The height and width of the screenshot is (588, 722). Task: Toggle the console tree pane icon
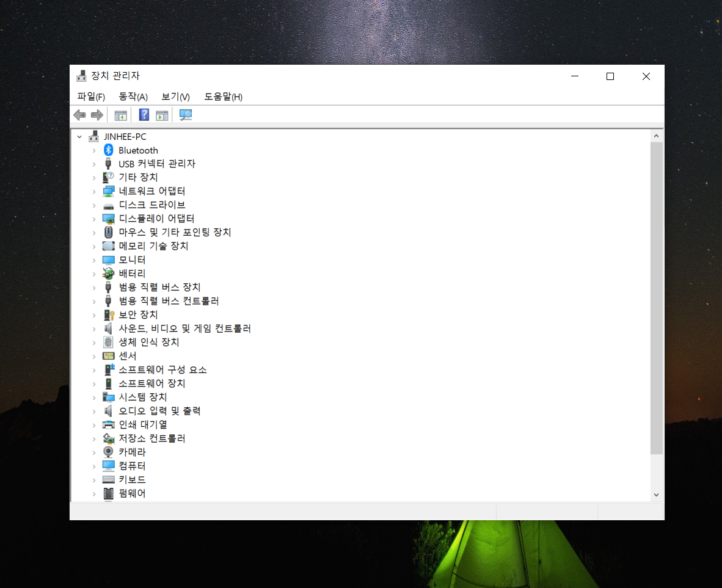coord(121,115)
